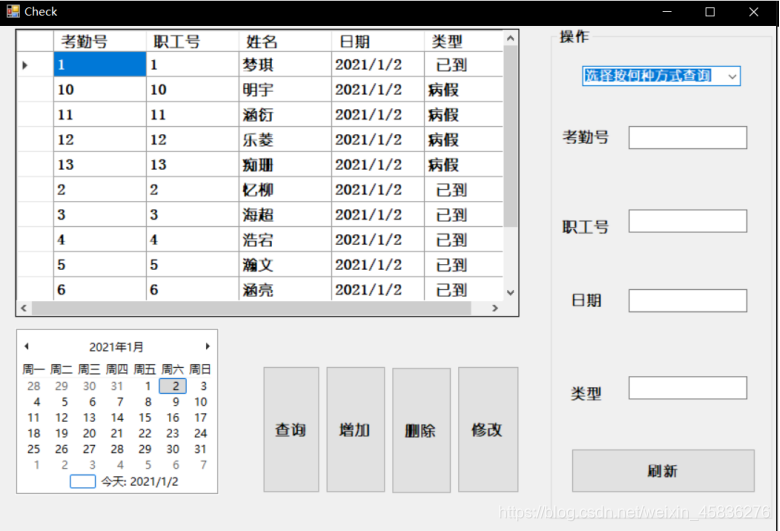780x531 pixels.
Task: Click the Check app icon in title bar
Action: pos(13,11)
